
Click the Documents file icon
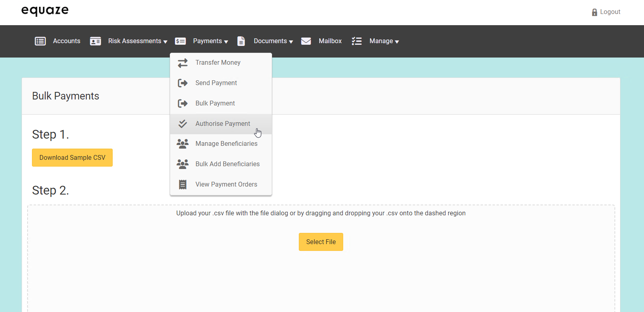point(241,41)
